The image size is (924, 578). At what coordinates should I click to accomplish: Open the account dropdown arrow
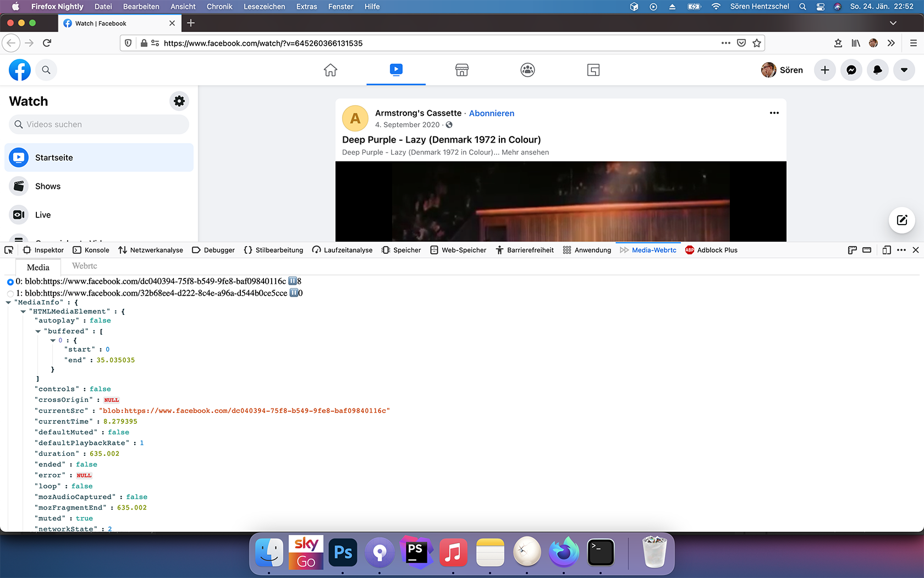click(x=904, y=70)
